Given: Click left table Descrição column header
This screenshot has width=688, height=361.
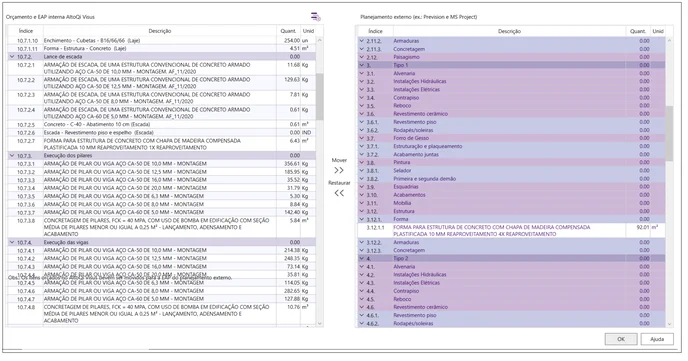Looking at the screenshot, I should tap(160, 31).
